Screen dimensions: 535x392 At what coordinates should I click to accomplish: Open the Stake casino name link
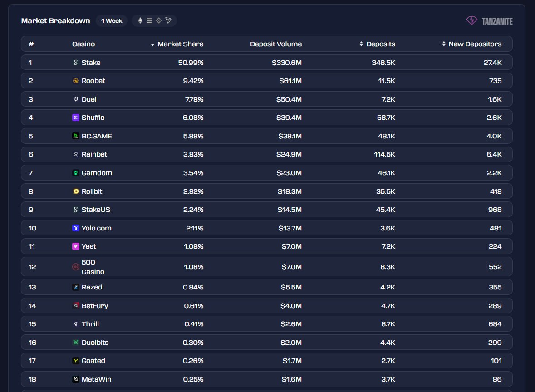tap(91, 63)
